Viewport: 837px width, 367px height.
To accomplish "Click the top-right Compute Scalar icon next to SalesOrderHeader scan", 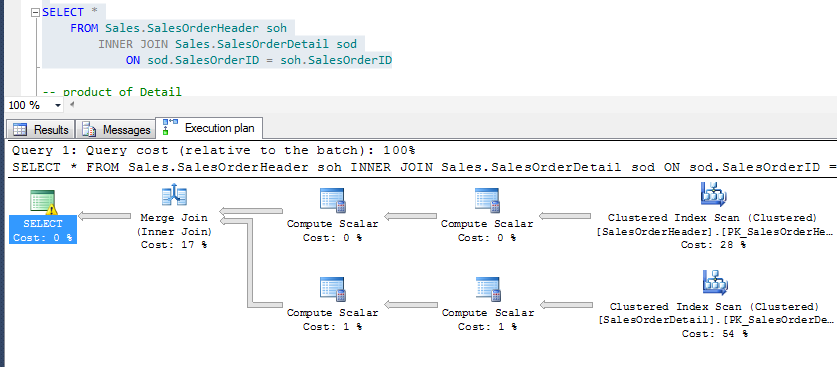I will click(487, 201).
